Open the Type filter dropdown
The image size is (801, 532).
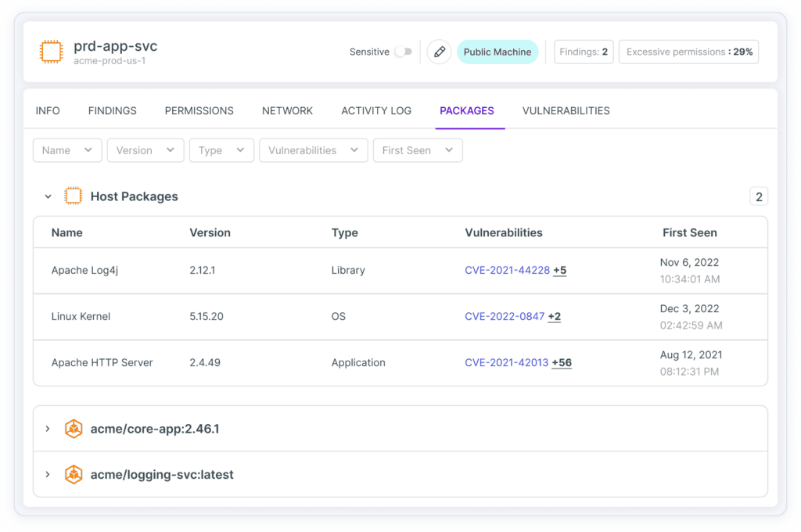coord(221,150)
